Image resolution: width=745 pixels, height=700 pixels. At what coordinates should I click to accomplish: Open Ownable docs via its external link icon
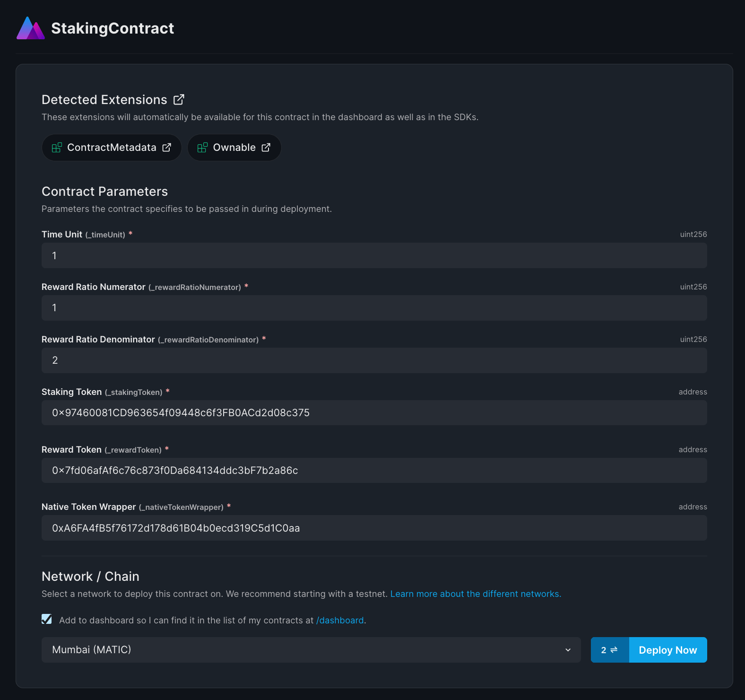click(265, 147)
